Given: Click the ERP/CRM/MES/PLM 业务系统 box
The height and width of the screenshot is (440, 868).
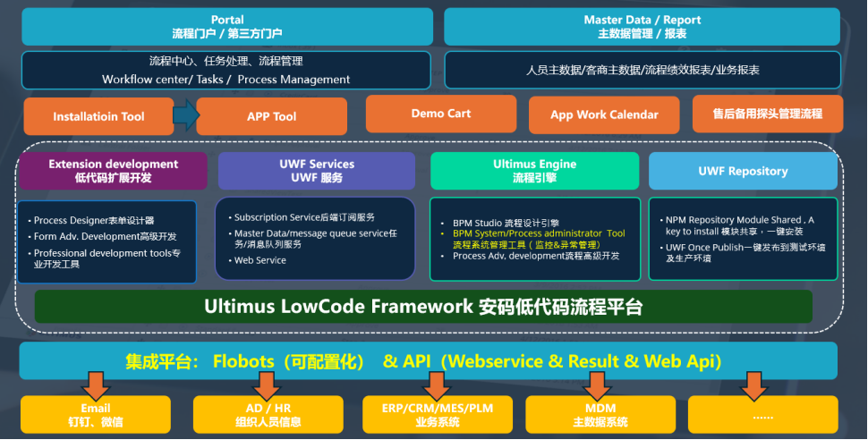Looking at the screenshot, I should point(438,415).
